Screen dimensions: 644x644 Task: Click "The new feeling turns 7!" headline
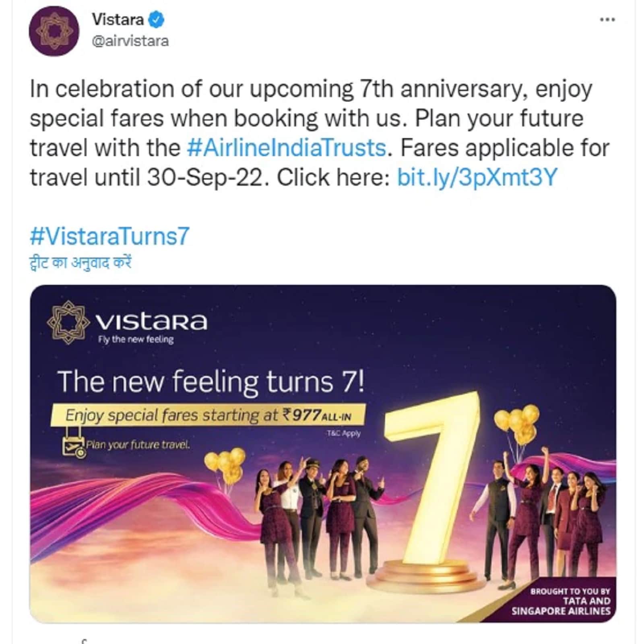(x=211, y=381)
